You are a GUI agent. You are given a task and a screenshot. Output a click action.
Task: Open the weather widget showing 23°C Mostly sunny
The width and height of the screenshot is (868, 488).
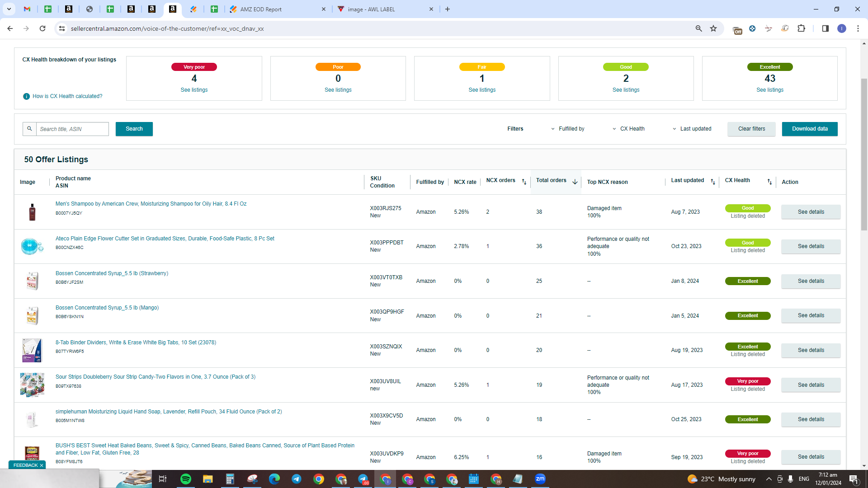pos(722,479)
